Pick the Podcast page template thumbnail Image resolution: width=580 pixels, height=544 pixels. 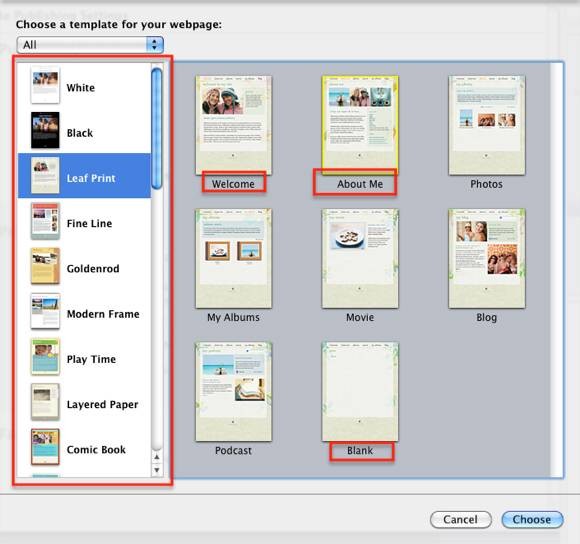[x=233, y=391]
